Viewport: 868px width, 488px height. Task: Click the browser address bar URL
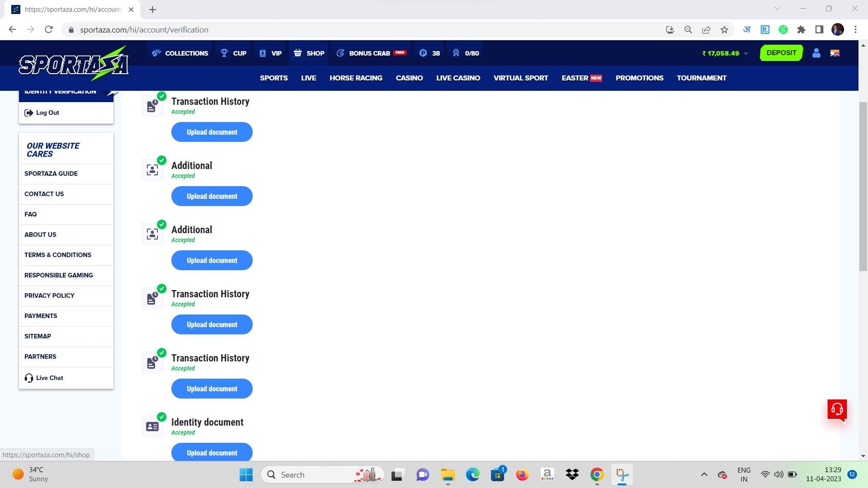[x=144, y=30]
